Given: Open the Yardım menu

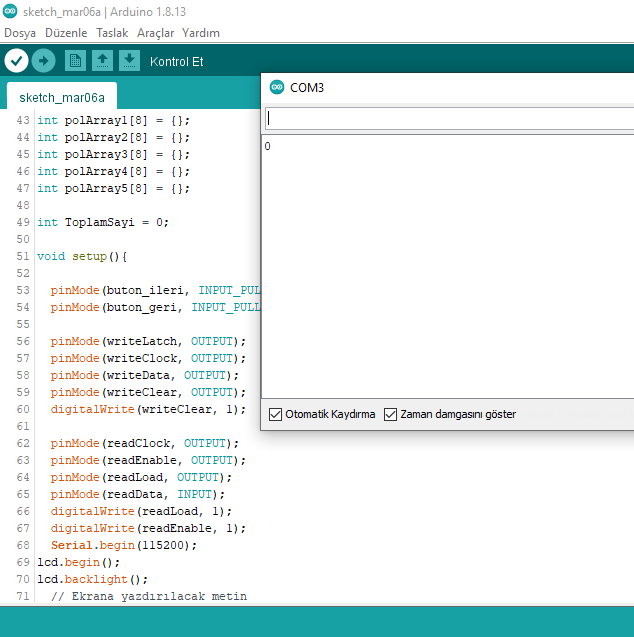Looking at the screenshot, I should 200,33.
